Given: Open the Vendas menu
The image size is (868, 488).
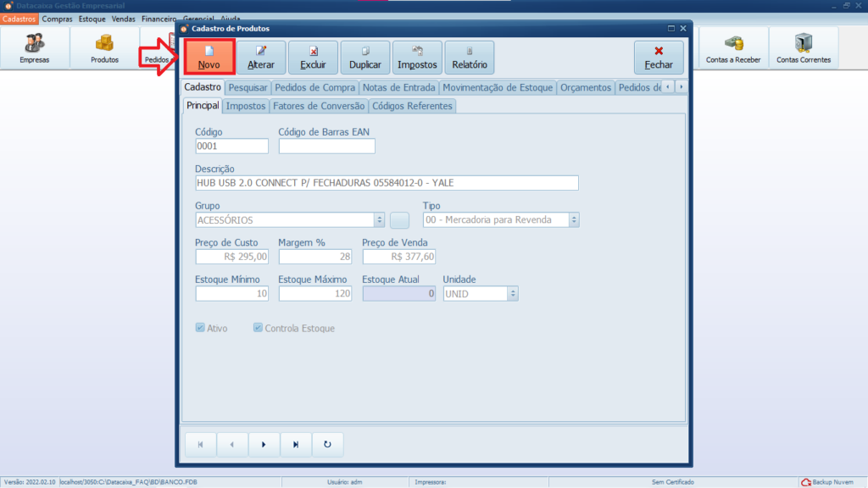Looking at the screenshot, I should click(124, 19).
